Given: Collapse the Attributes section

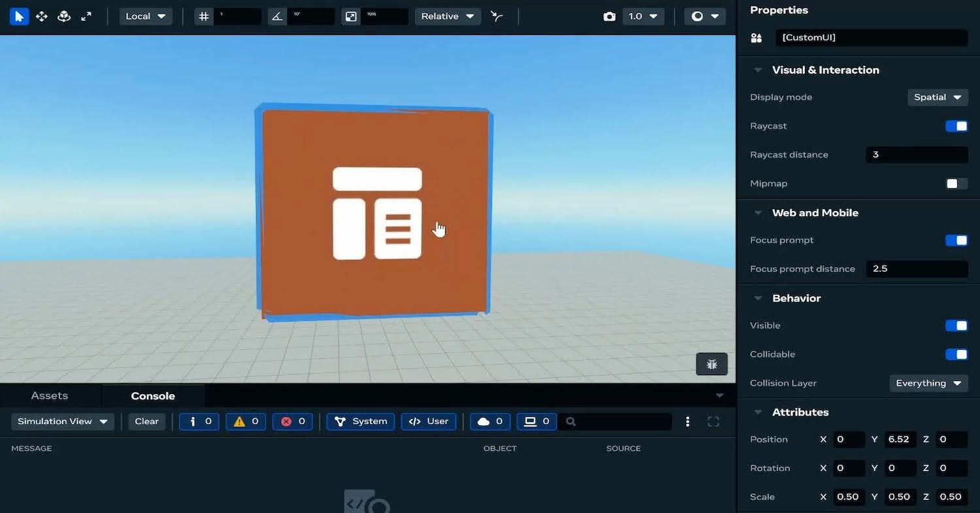Looking at the screenshot, I should pyautogui.click(x=758, y=412).
